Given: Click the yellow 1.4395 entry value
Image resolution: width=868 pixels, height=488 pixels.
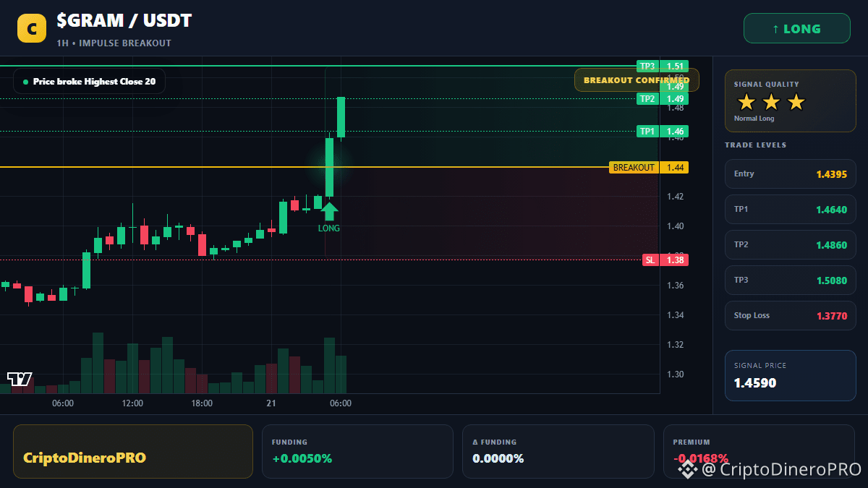Looking at the screenshot, I should click(x=832, y=174).
